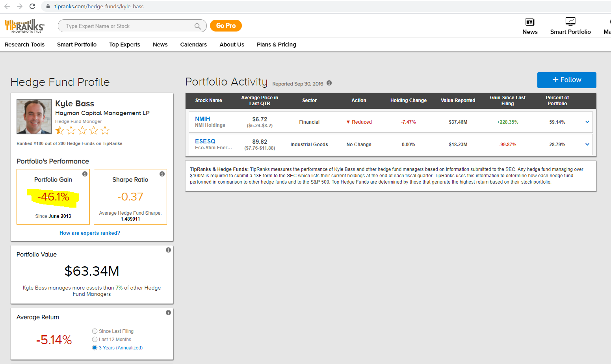Open News via newspaper icon
Image resolution: width=611 pixels, height=364 pixels.
pyautogui.click(x=530, y=22)
